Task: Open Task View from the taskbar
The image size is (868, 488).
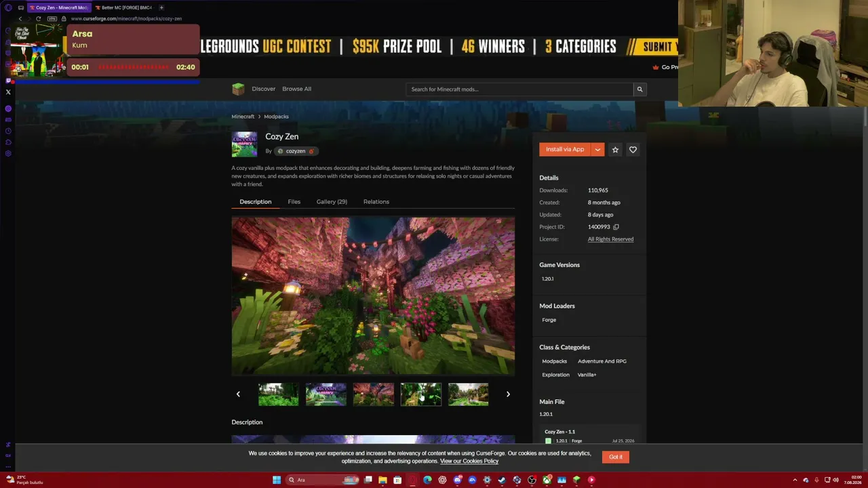Action: tap(368, 480)
